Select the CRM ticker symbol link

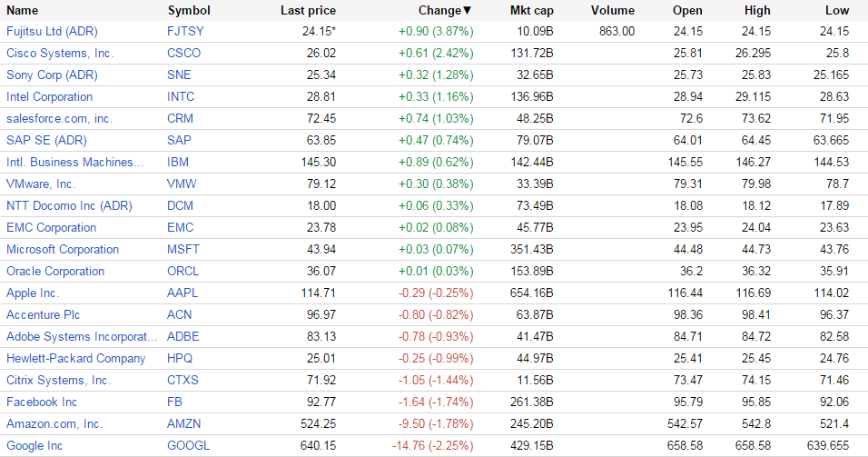[181, 118]
